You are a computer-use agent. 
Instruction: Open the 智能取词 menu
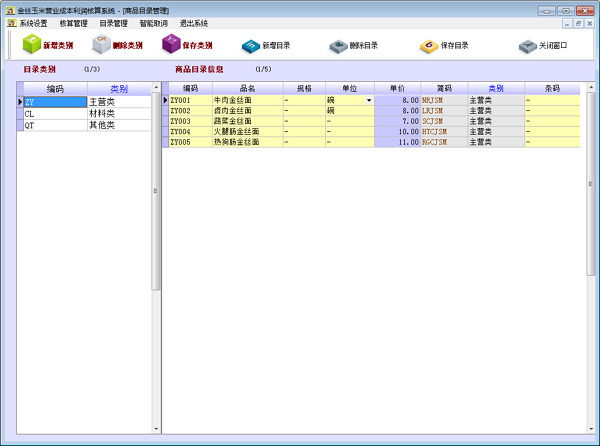click(153, 24)
